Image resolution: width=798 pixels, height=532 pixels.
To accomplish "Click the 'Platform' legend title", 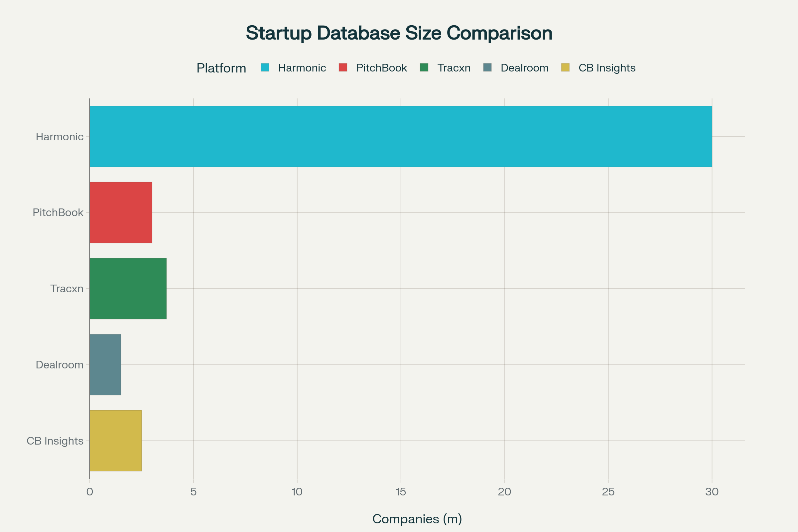I will [x=221, y=68].
